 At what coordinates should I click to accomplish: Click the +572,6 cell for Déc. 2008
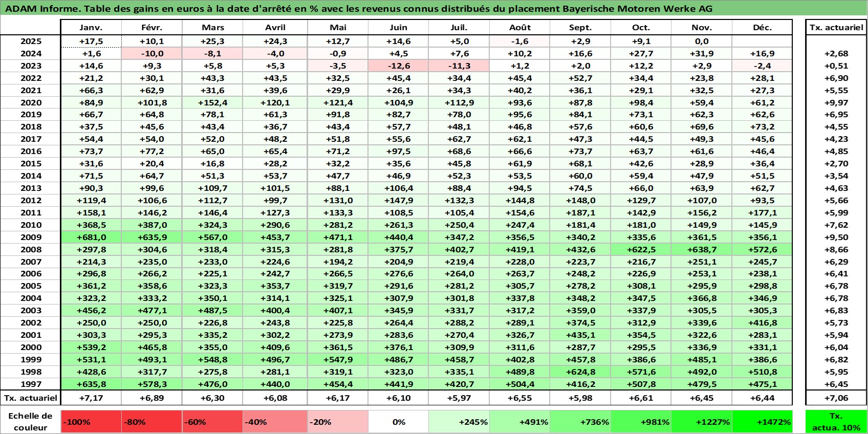coord(762,249)
